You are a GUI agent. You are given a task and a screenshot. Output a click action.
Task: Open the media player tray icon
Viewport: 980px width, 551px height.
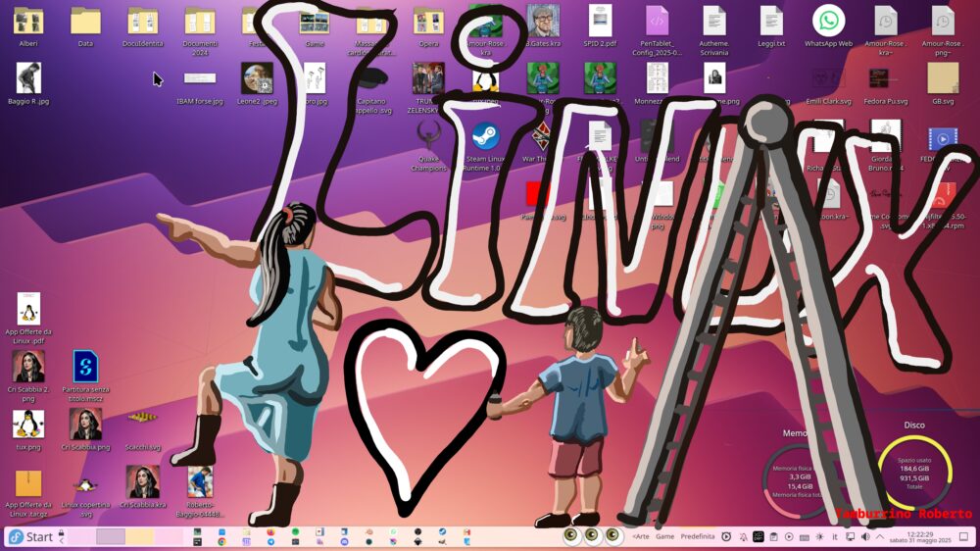(x=789, y=536)
